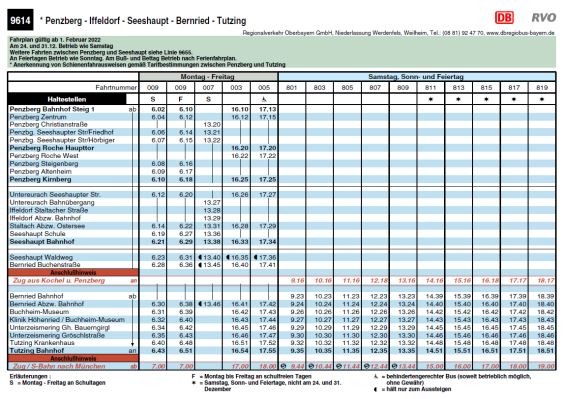Click arrival time 18.51 at Tutzing Bahnhof
Screen dimensions: 564x399
546,350
